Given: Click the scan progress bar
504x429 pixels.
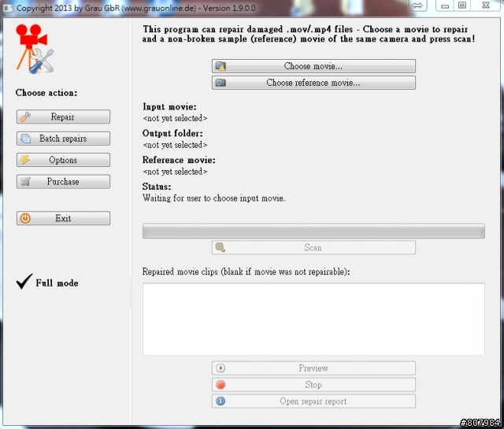Looking at the screenshot, I should [313, 231].
